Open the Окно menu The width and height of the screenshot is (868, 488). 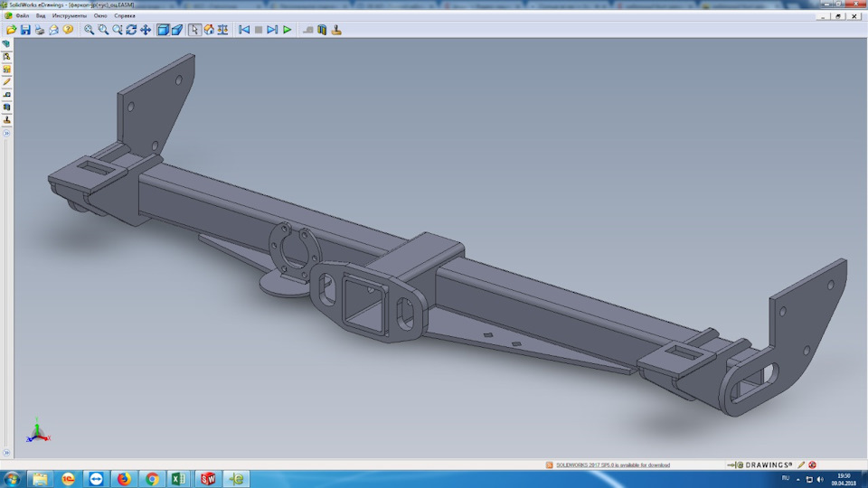tap(100, 15)
